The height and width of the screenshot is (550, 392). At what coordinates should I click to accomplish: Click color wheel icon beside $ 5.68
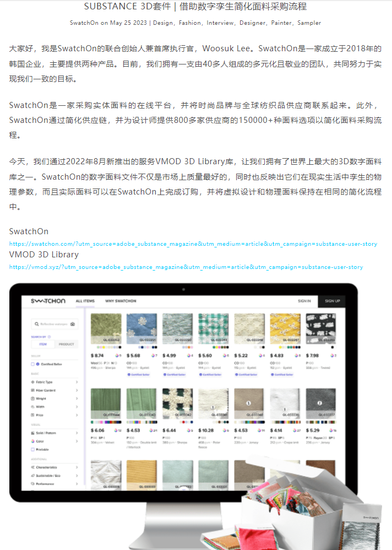pyautogui.click(x=153, y=355)
